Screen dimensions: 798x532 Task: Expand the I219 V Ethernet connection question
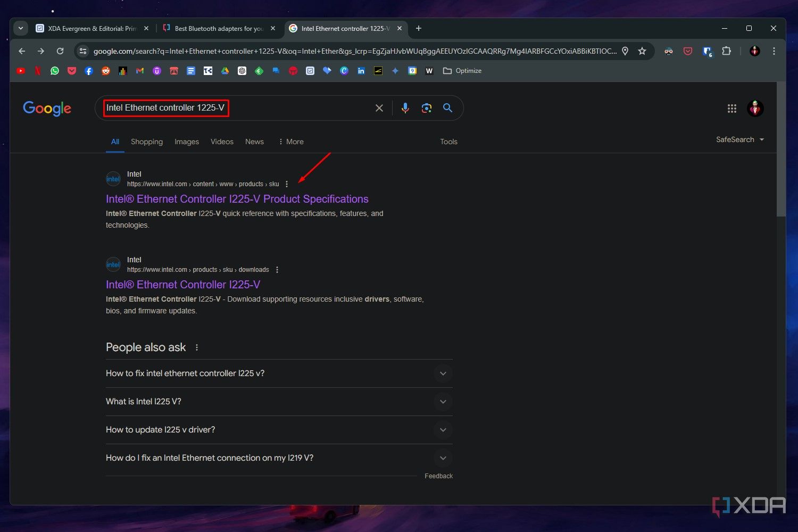tap(279, 458)
